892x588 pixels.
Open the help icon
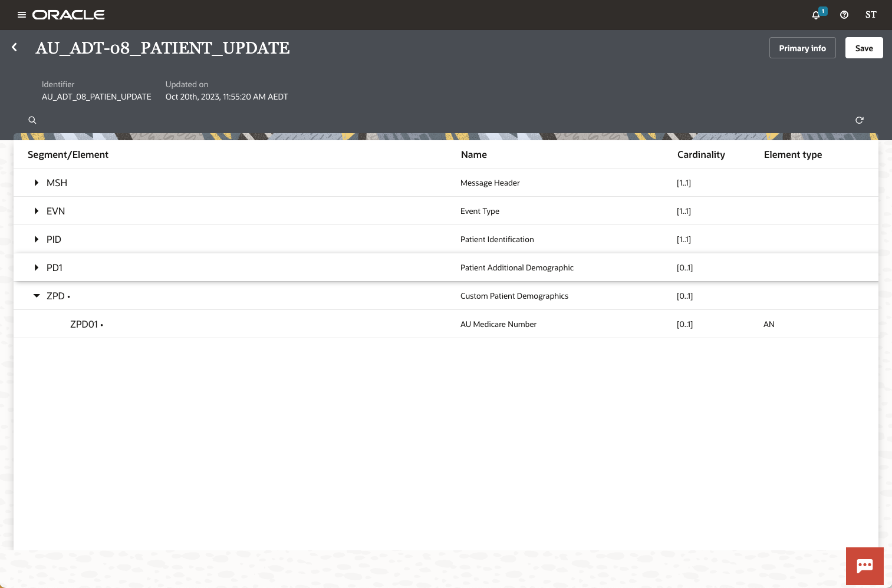click(844, 15)
